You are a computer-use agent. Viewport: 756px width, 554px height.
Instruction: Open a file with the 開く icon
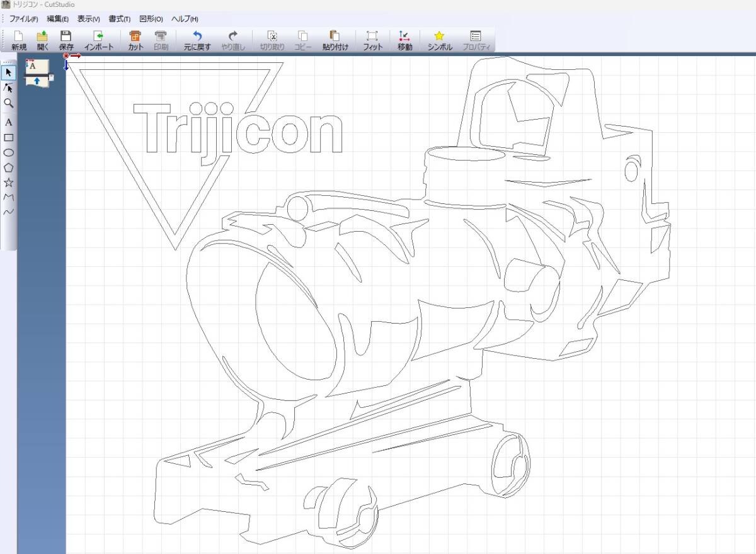(42, 40)
